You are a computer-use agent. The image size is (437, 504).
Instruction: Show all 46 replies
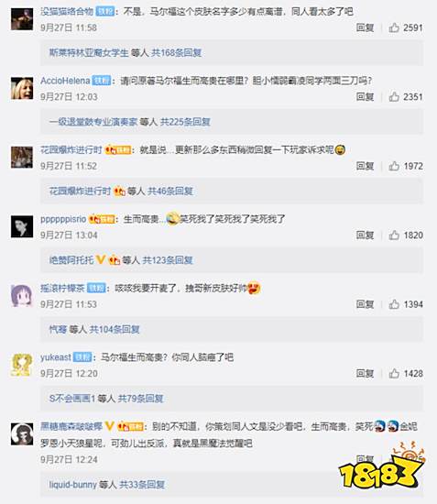tap(170, 192)
